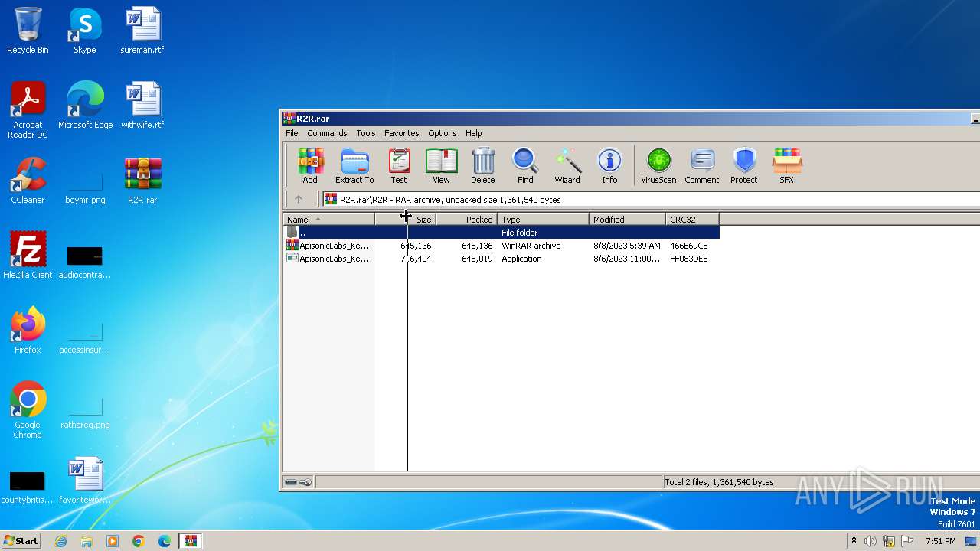Select the ApisonicLabs WinRAR archive file
This screenshot has width=980, height=551.
[501, 246]
